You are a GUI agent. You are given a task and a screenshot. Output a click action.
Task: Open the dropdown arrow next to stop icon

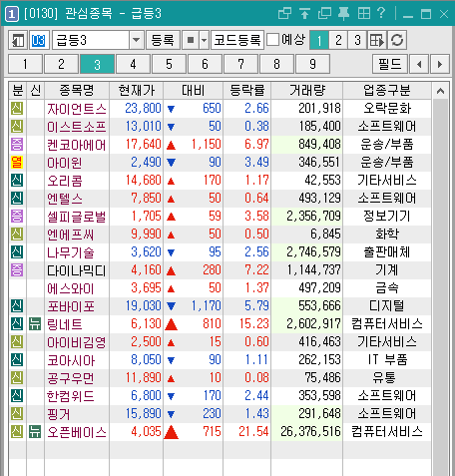[x=204, y=40]
